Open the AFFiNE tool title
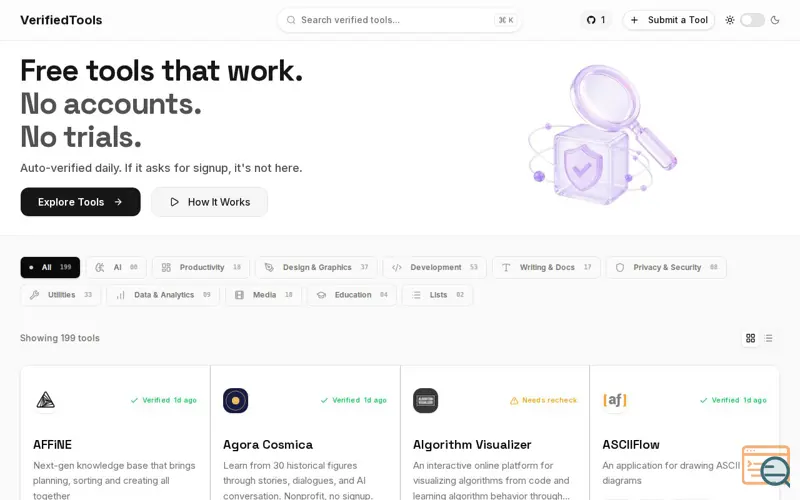Image resolution: width=800 pixels, height=500 pixels. click(x=53, y=444)
